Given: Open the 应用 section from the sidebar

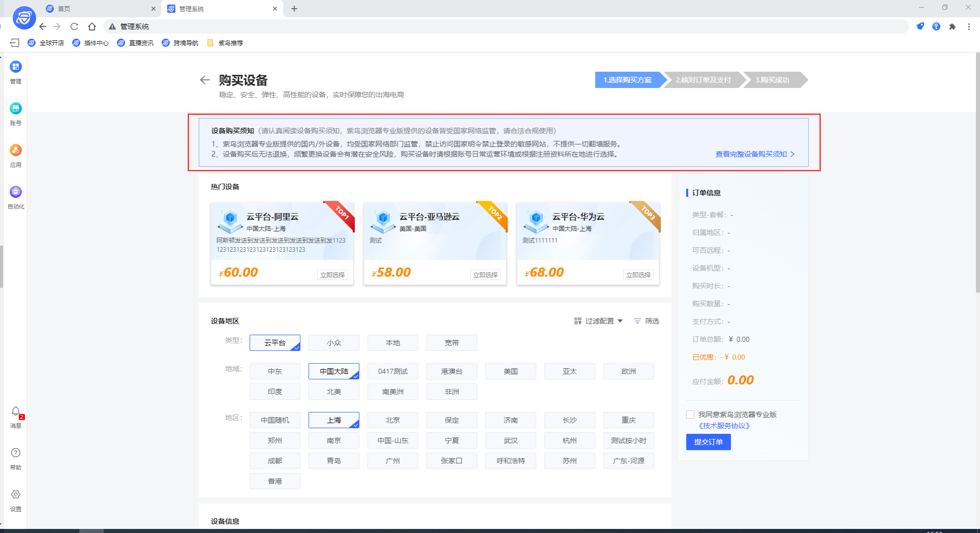Looking at the screenshot, I should click(x=16, y=155).
